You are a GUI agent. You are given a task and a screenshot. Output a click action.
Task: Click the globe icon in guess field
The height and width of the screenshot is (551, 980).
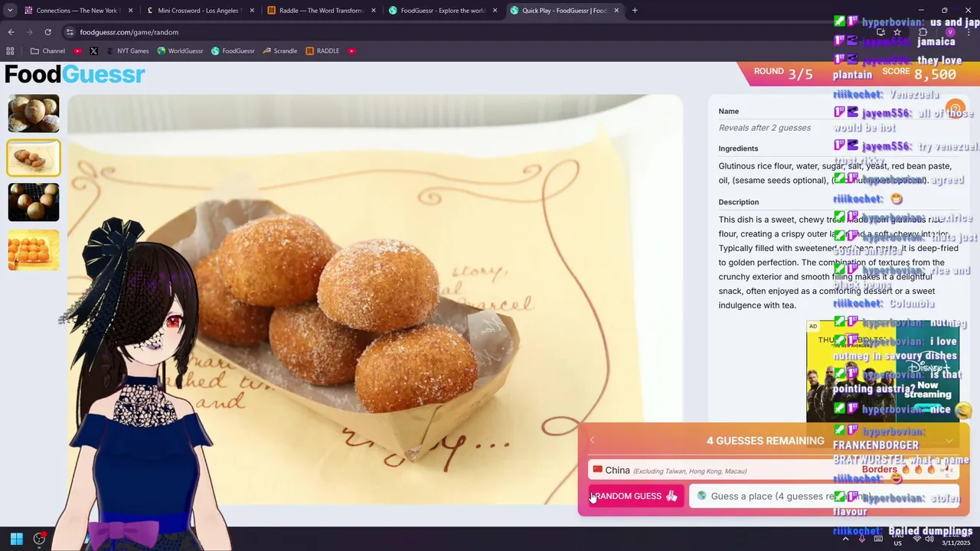701,496
